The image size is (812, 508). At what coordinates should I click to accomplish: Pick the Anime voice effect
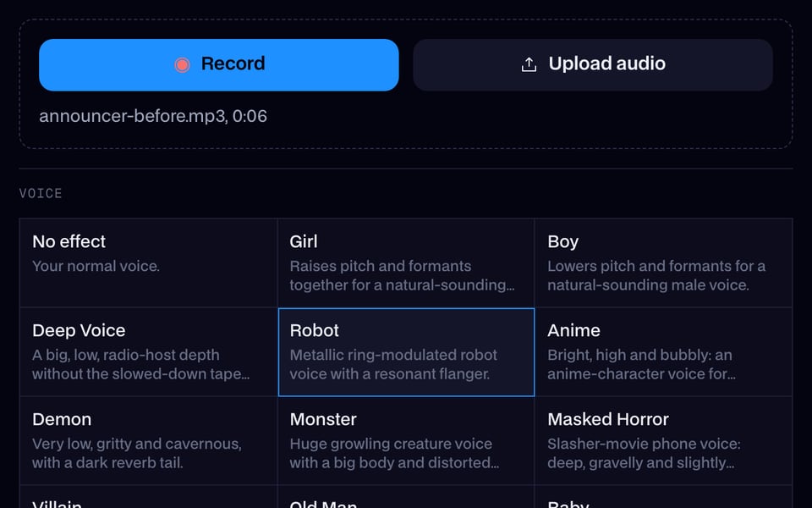click(x=663, y=352)
